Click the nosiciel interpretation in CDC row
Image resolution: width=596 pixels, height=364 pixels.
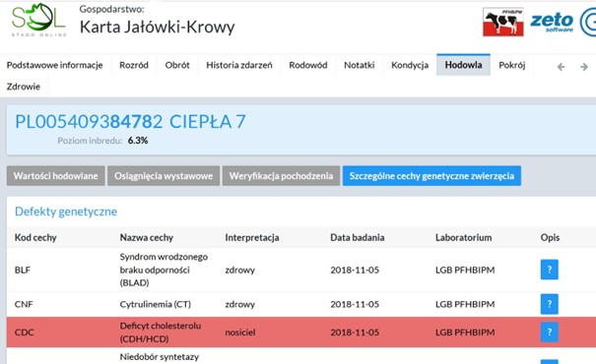pos(240,333)
